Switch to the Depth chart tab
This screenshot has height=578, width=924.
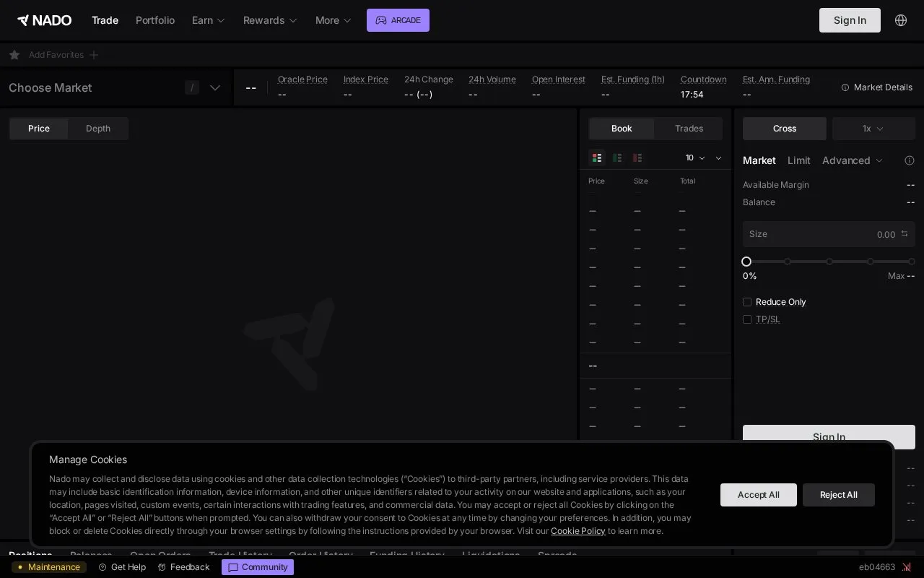(98, 129)
